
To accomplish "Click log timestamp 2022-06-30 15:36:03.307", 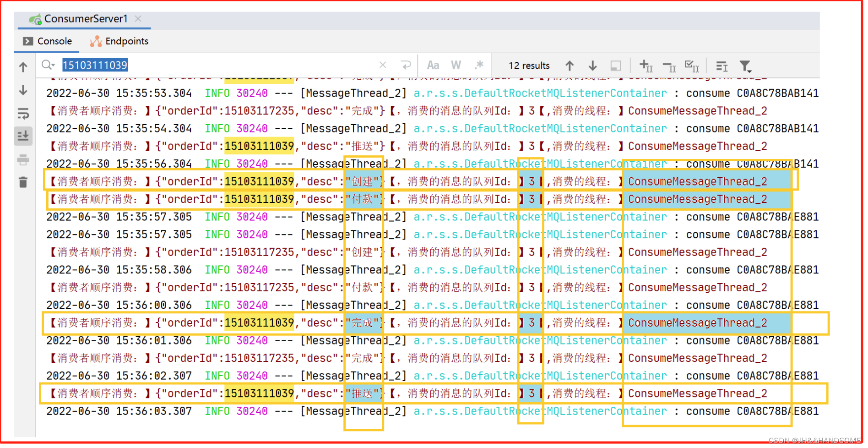I will pyautogui.click(x=119, y=411).
